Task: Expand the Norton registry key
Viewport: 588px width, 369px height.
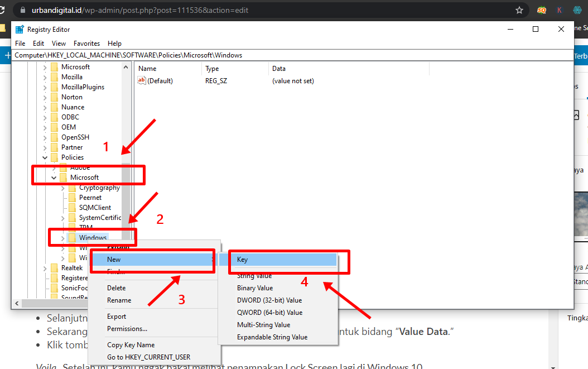Action: pos(45,98)
